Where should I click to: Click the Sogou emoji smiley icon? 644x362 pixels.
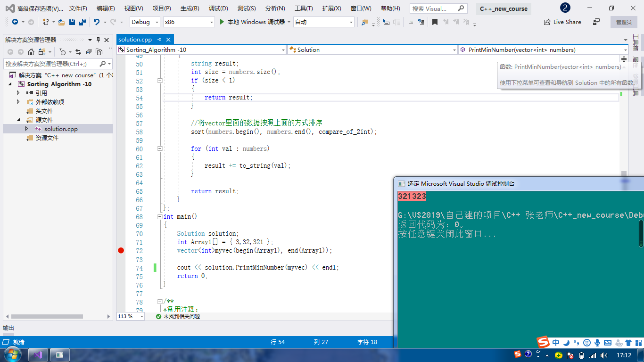[587, 343]
